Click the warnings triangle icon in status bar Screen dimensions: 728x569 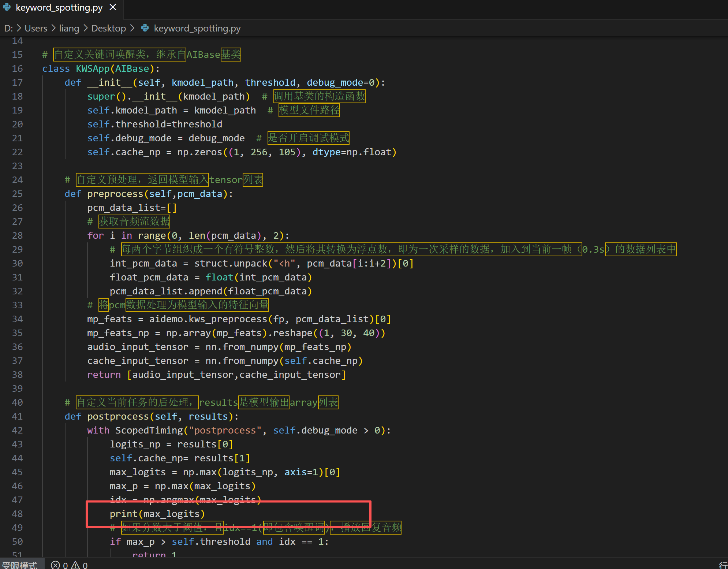tap(75, 565)
